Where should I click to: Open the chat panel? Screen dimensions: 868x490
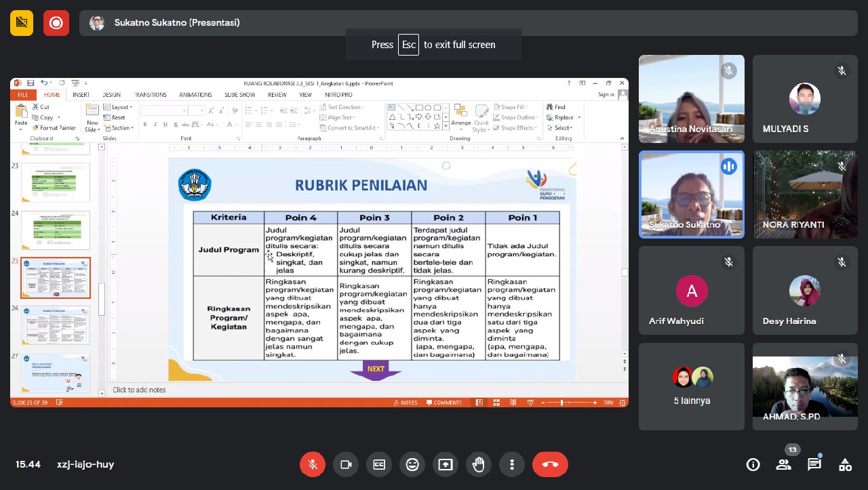pyautogui.click(x=814, y=464)
